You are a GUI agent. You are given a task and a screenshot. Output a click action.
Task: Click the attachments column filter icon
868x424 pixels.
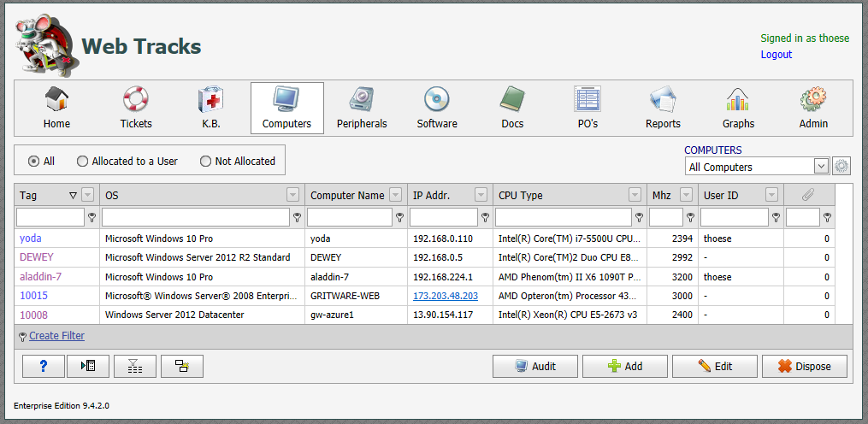827,217
